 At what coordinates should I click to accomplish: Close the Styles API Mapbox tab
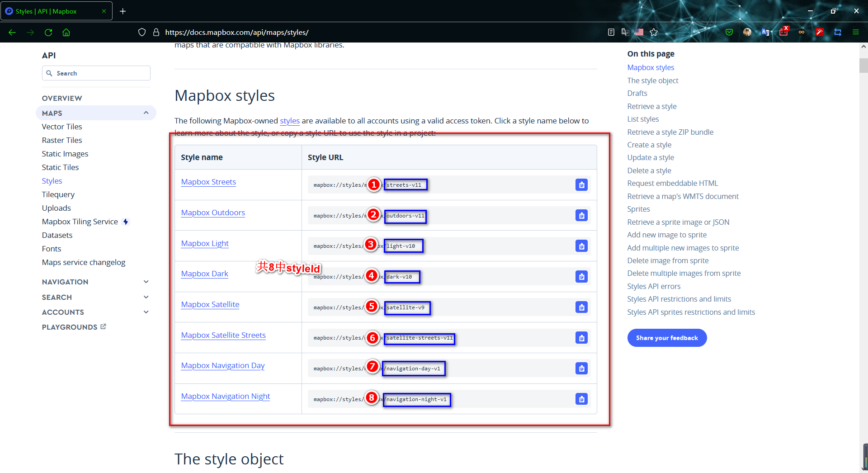pos(104,11)
